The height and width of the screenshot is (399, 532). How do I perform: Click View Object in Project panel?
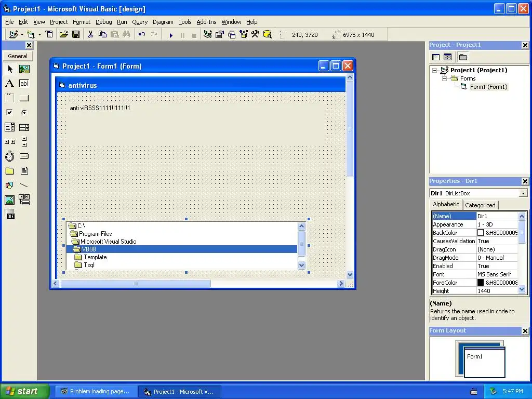[x=447, y=57]
